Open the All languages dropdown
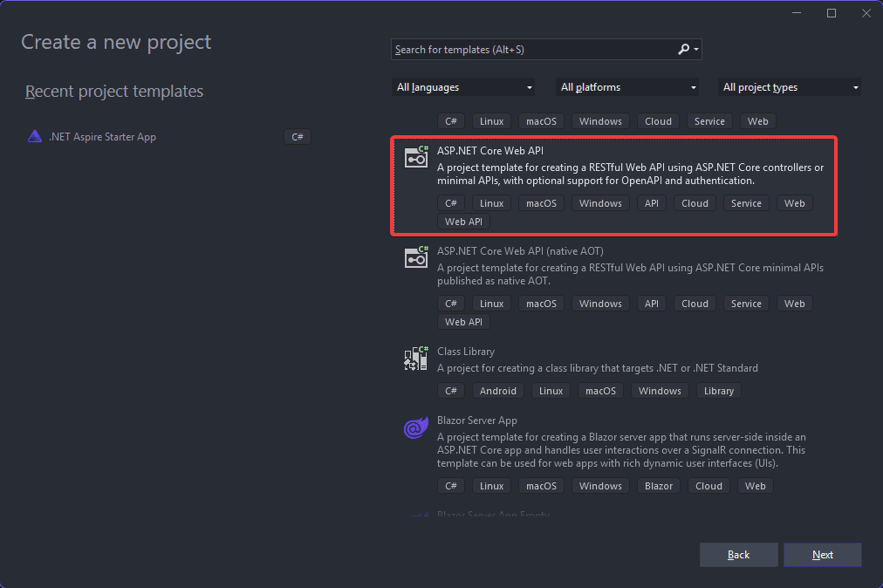Image resolution: width=883 pixels, height=588 pixels. [x=463, y=87]
